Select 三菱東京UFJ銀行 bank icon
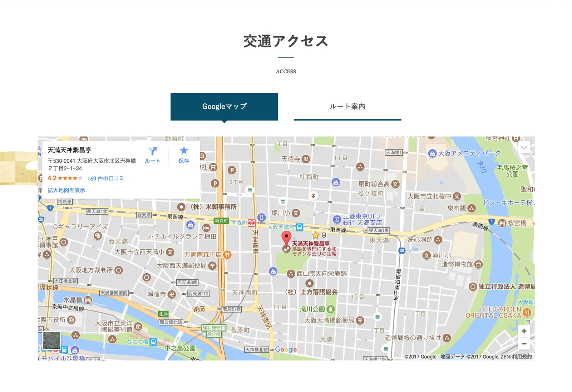Image resolution: width=572 pixels, height=392 pixels. (x=337, y=219)
